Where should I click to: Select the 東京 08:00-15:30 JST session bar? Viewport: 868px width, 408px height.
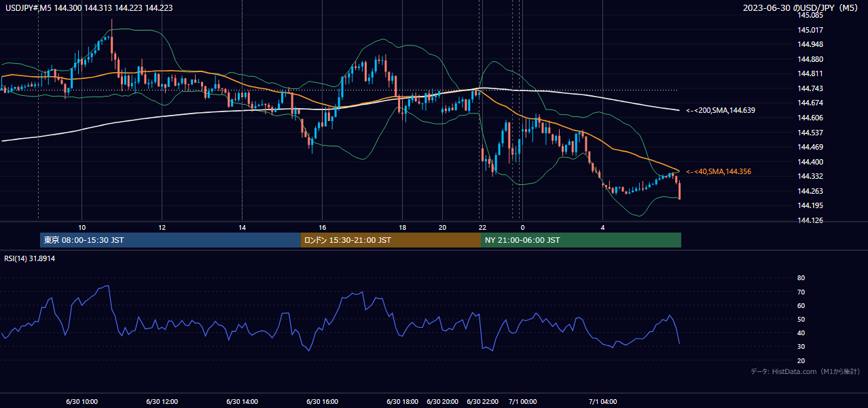170,240
